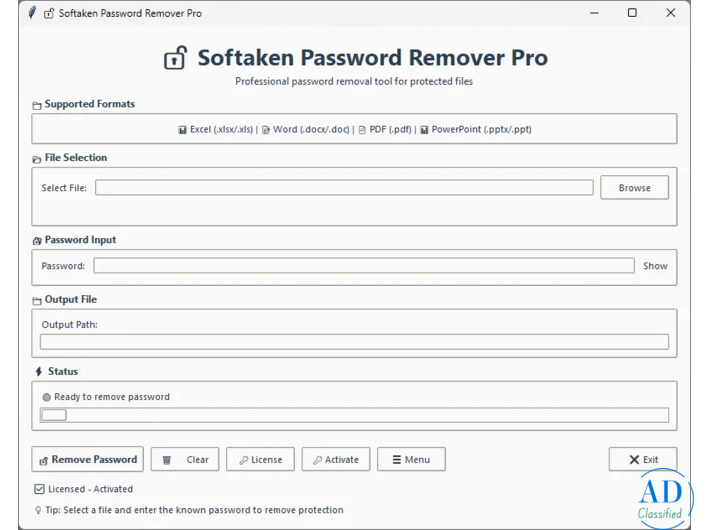The height and width of the screenshot is (530, 710).
Task: Maximize the Softaken window
Action: [x=632, y=13]
